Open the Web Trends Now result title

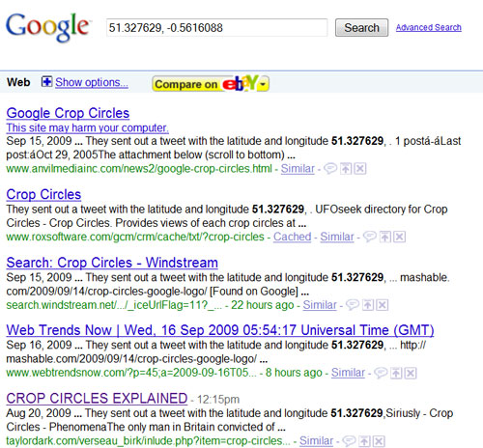pyautogui.click(x=220, y=330)
